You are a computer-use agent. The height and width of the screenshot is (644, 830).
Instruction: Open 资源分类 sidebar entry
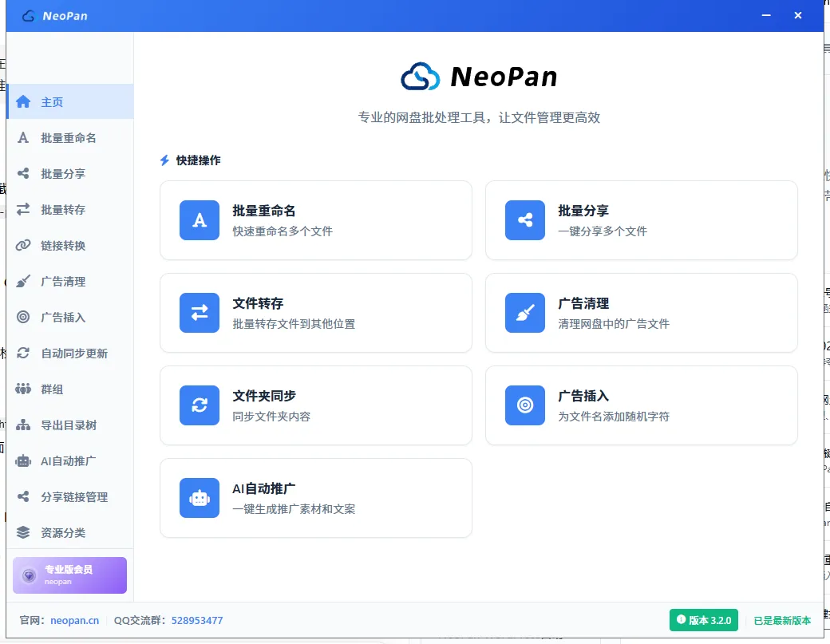point(70,532)
